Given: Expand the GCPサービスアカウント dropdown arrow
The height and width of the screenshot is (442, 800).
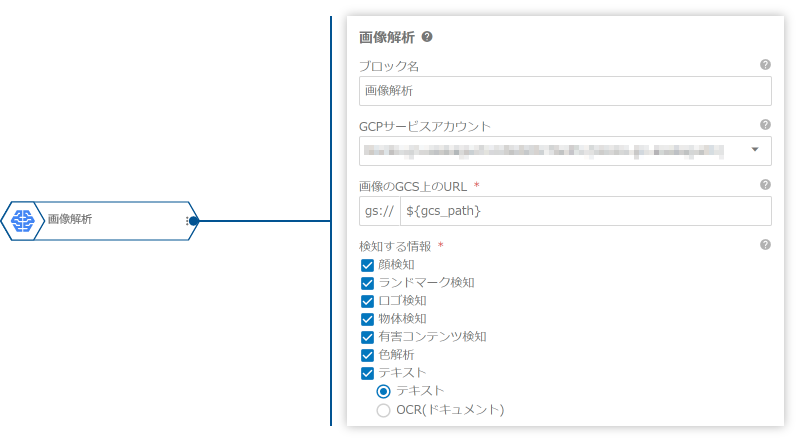Looking at the screenshot, I should point(754,151).
